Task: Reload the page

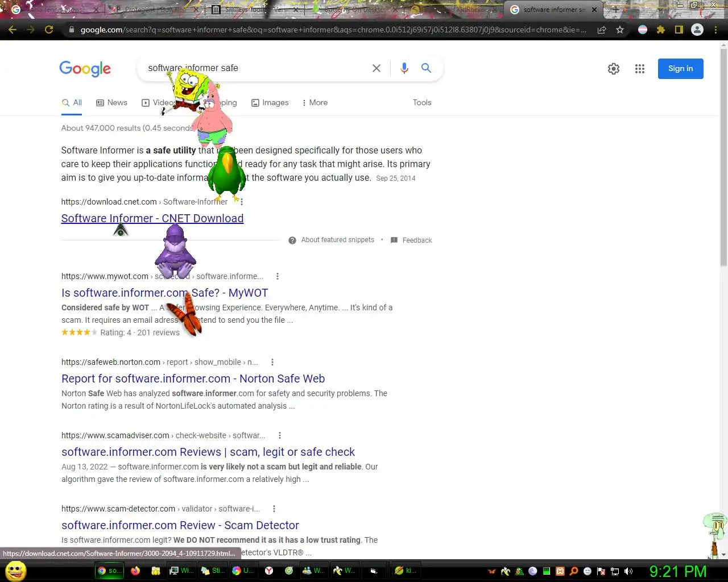Action: (49, 30)
